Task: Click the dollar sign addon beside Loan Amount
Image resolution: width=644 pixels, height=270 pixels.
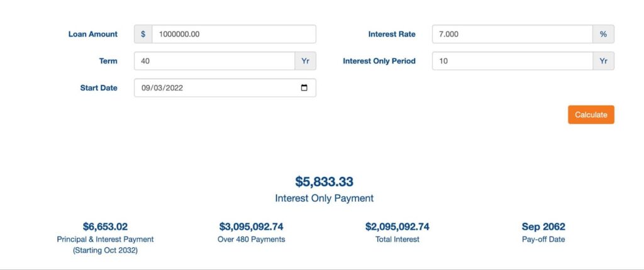Action: [x=143, y=34]
